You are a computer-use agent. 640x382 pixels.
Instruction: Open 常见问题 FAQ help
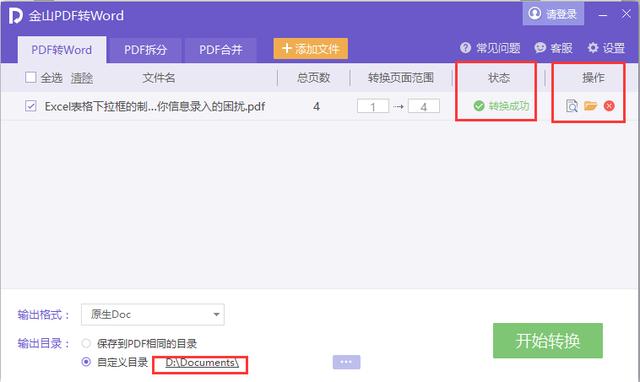point(490,48)
